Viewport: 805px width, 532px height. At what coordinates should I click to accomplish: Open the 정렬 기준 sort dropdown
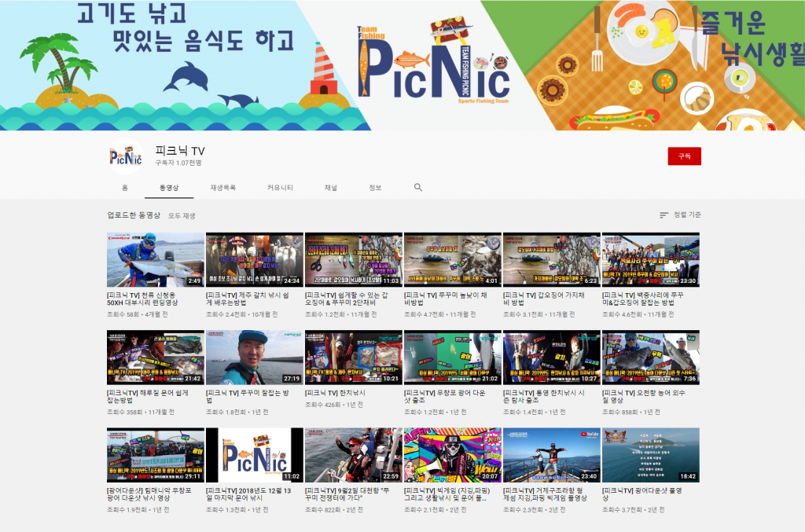[x=681, y=215]
